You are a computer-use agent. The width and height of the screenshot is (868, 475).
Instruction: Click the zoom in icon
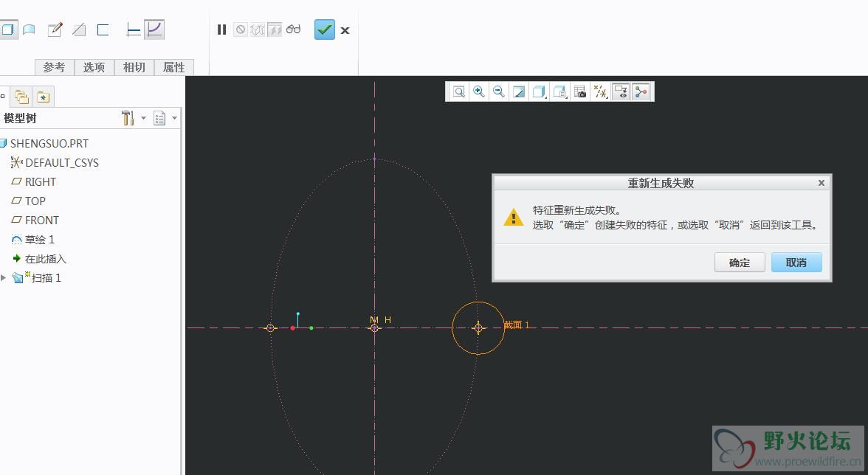479,91
